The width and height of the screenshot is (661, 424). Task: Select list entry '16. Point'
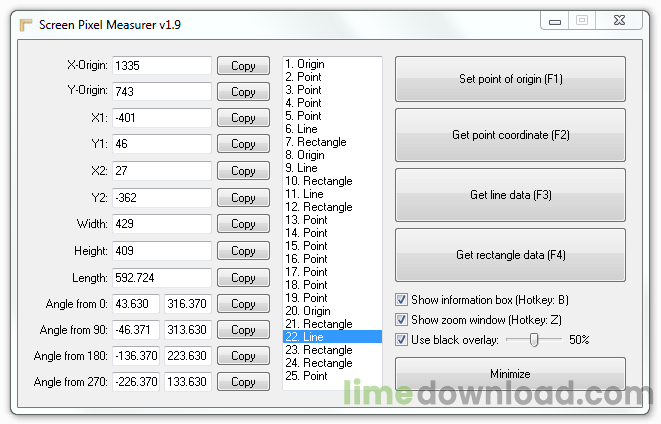coord(332,259)
